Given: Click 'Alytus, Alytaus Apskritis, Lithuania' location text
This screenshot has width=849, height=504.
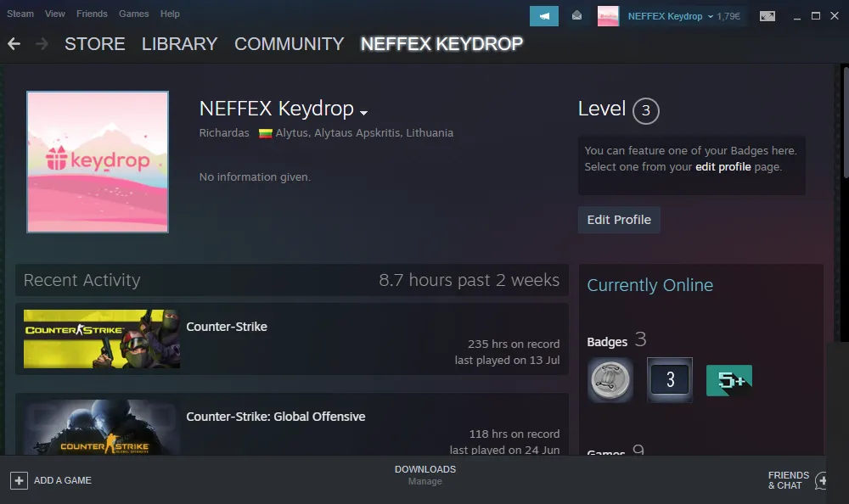Looking at the screenshot, I should (364, 133).
